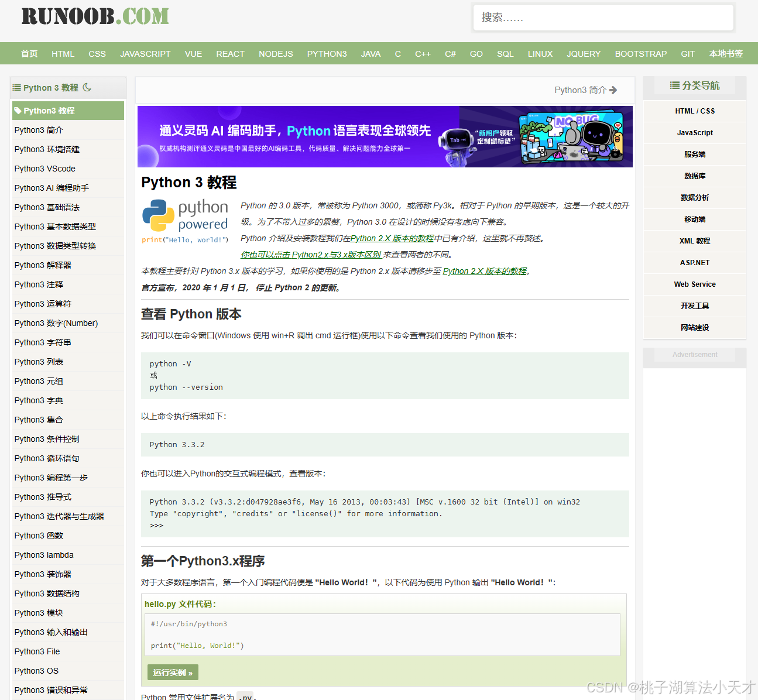The width and height of the screenshot is (758, 700).
Task: Go to NODEJS in the top navigation
Action: [x=276, y=53]
